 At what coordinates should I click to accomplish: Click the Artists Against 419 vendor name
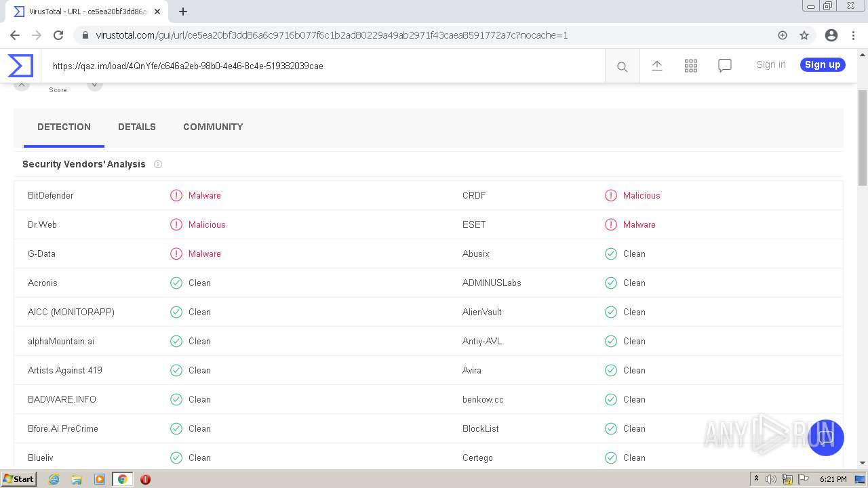click(65, 370)
